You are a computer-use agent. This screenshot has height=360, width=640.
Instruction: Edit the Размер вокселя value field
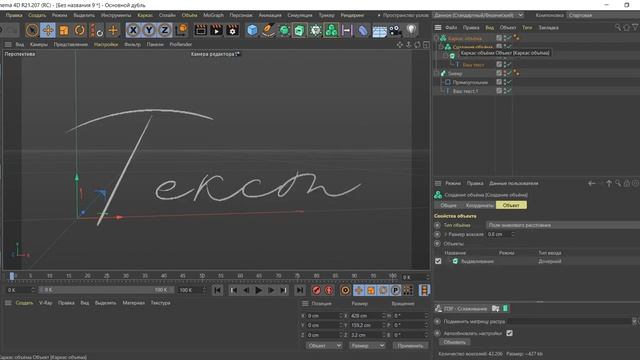pos(498,234)
